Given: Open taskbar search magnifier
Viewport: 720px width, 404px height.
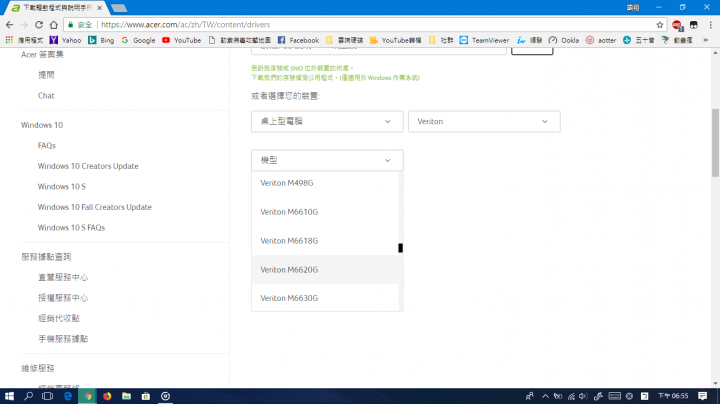Looking at the screenshot, I should point(28,396).
